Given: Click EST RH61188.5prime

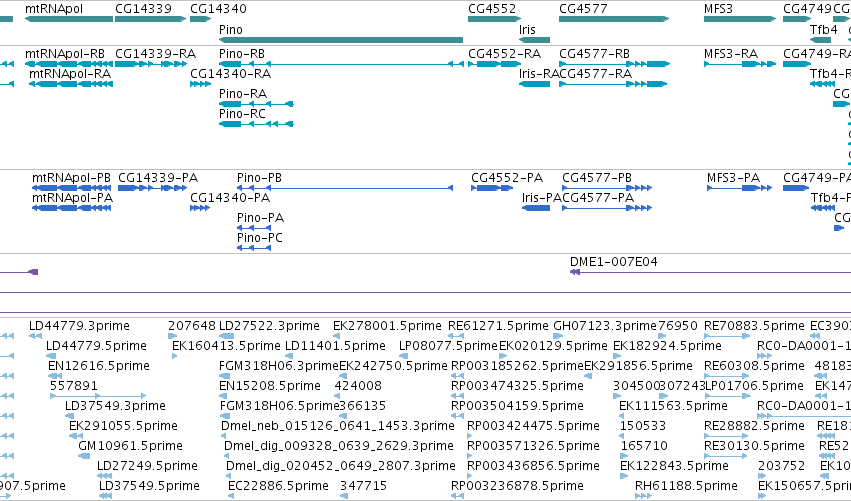Looking at the screenshot, I should 686,486.
